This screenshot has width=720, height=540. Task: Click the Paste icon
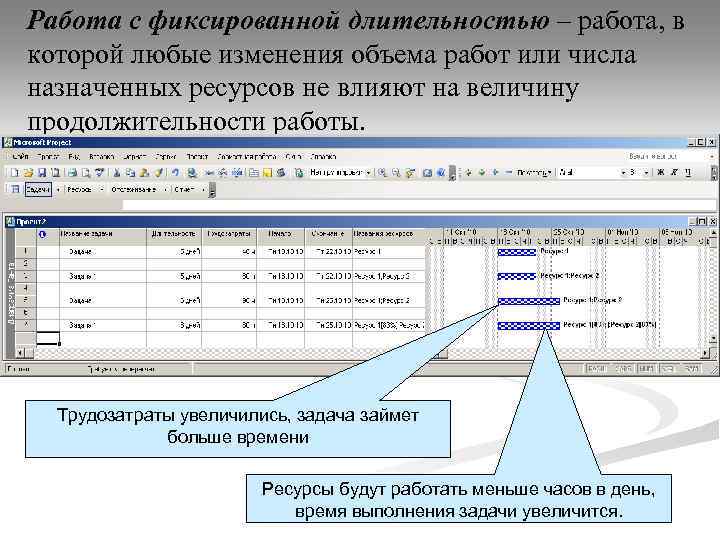(144, 173)
